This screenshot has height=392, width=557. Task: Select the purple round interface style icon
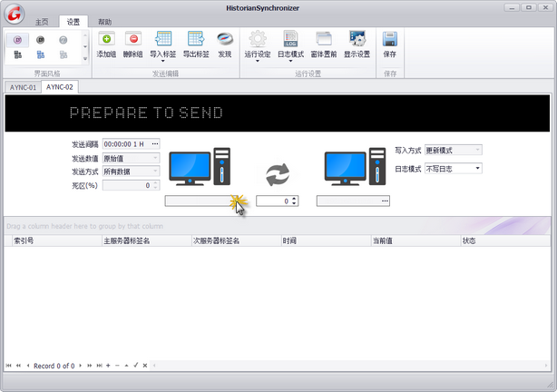(18, 40)
